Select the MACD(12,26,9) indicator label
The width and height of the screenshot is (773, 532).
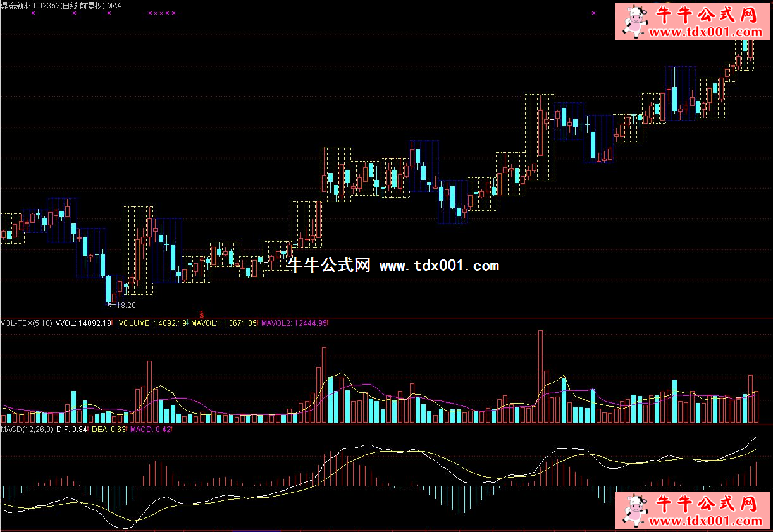pyautogui.click(x=27, y=430)
